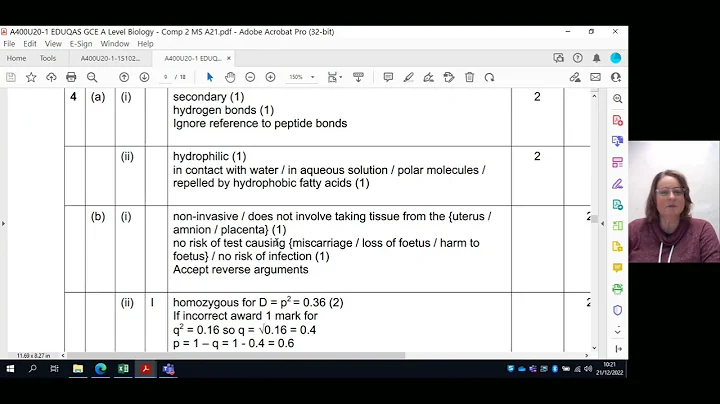Open the E-Sign menu
Viewport: 720px width, 404px height.
81,44
